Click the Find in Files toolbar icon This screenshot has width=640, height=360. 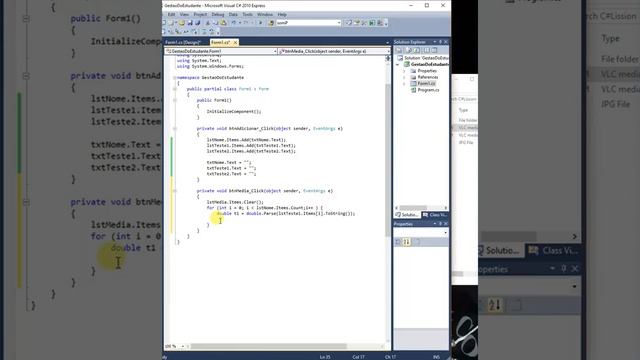[x=271, y=23]
